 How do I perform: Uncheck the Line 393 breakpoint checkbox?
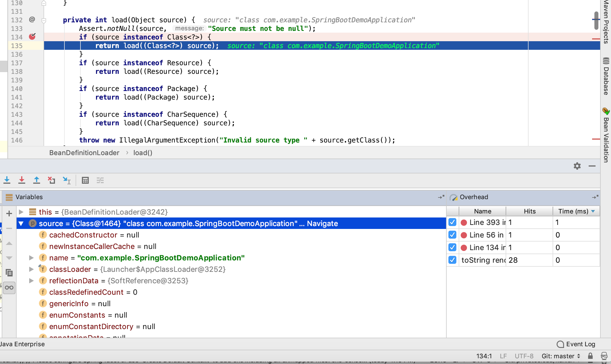(x=452, y=222)
